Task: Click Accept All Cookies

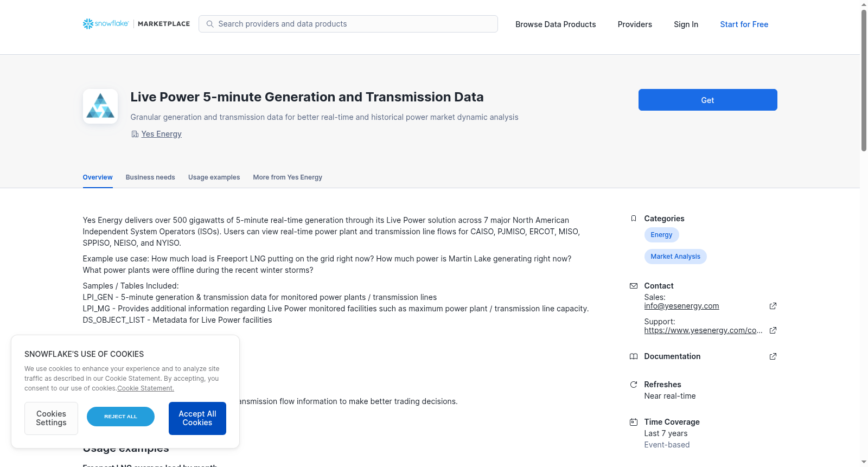Action: coord(197,418)
